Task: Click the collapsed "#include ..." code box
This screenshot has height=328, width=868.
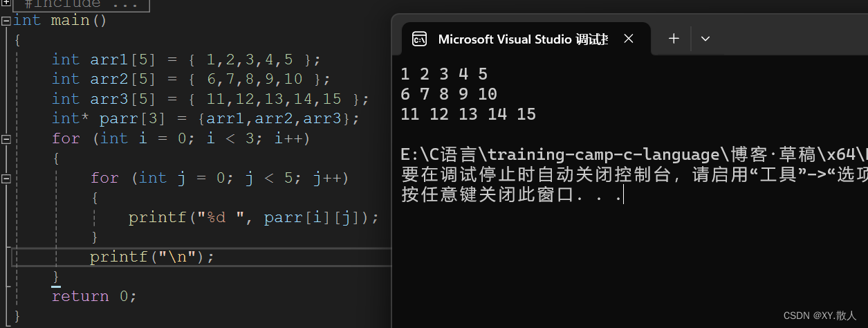Action: [81, 4]
